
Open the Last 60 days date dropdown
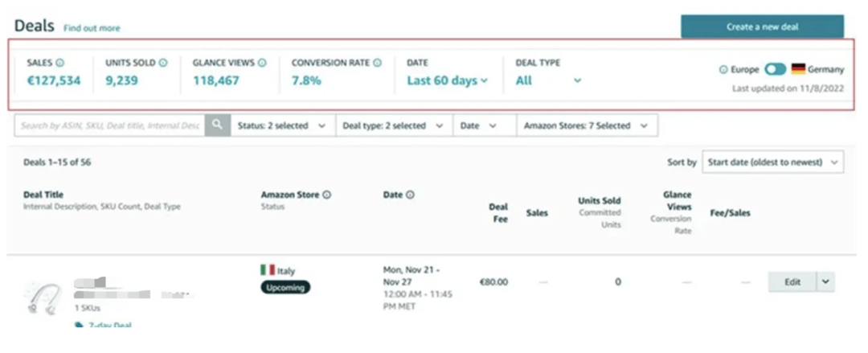point(448,80)
